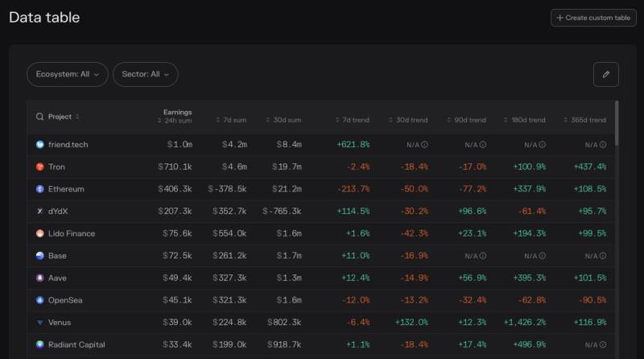Open the Base project link
This screenshot has width=644, height=359.
pyautogui.click(x=57, y=255)
